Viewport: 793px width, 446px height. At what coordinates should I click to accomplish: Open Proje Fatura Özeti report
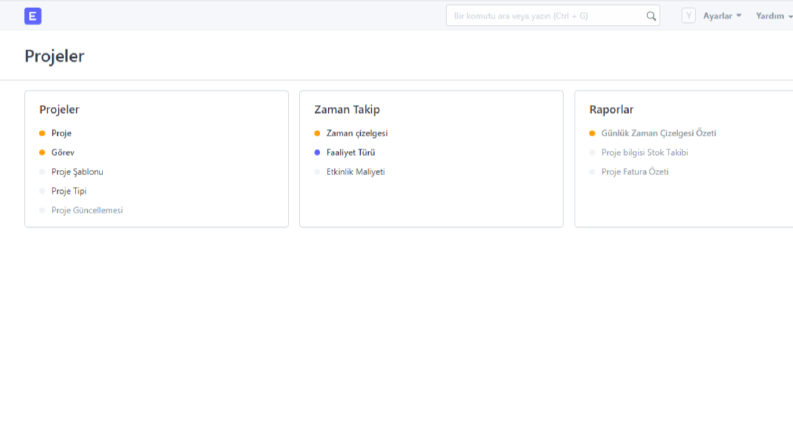point(635,172)
